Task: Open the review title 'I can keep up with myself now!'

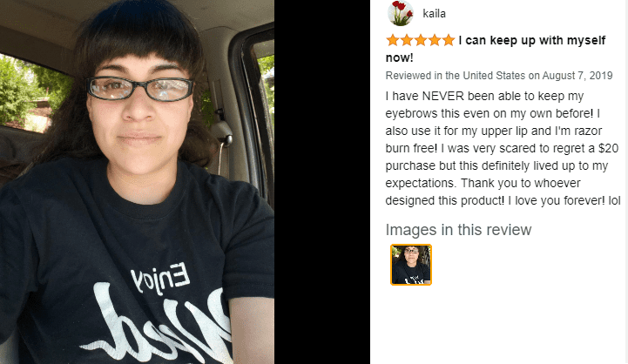Action: coord(496,49)
